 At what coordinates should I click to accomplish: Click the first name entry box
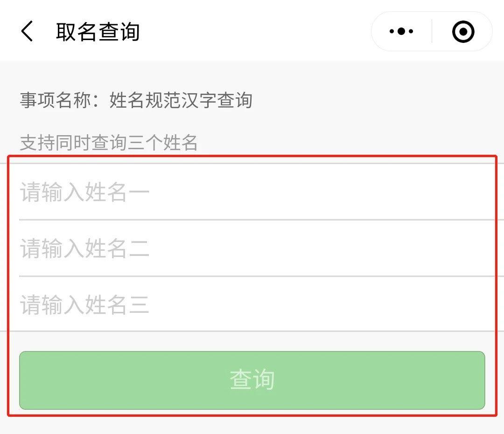click(x=187, y=191)
